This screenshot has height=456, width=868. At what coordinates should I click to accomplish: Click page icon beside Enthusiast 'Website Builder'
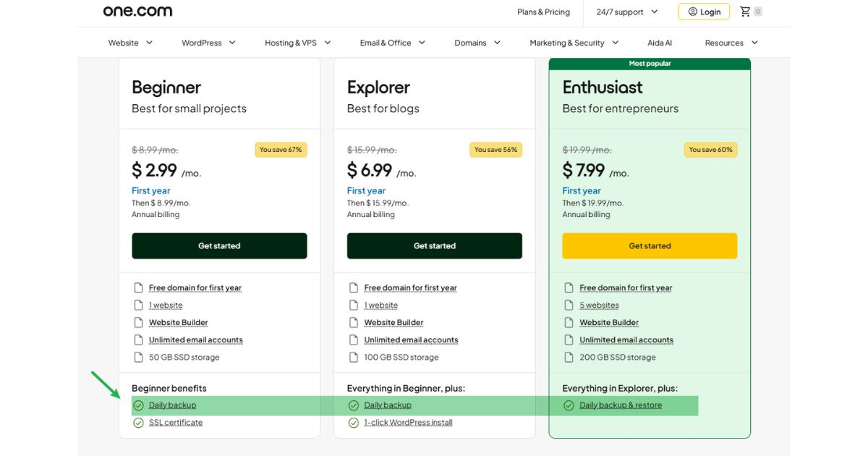click(569, 322)
